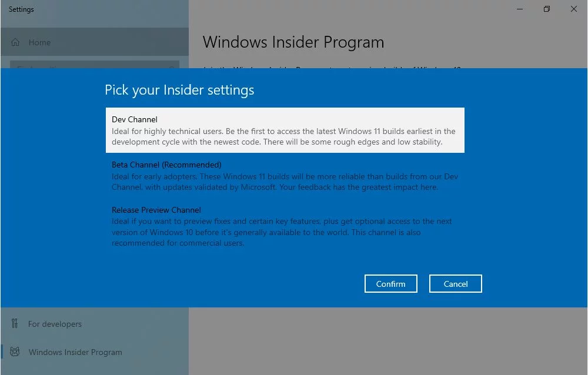Click the Settings window title text
588x375 pixels.
click(x=21, y=9)
